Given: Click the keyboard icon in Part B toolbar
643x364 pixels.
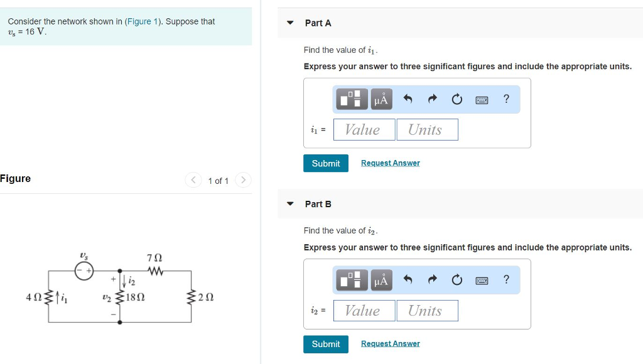Looking at the screenshot, I should click(x=481, y=280).
